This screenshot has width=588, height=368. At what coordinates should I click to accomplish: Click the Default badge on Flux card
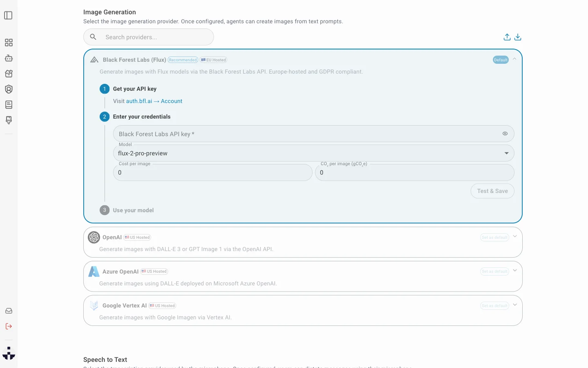(x=501, y=60)
